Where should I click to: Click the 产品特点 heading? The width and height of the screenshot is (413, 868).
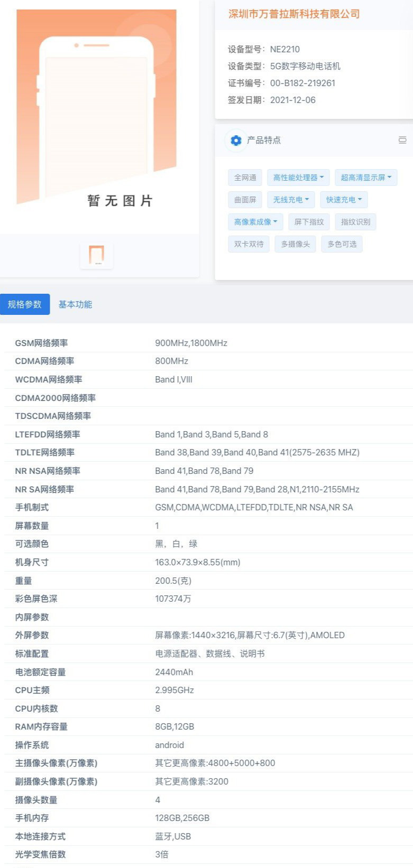[x=264, y=140]
